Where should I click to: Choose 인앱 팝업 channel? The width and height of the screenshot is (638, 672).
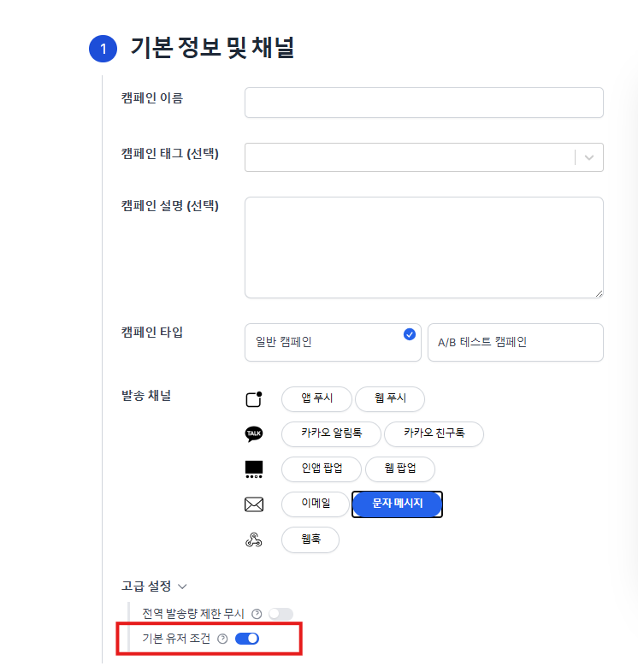click(322, 469)
